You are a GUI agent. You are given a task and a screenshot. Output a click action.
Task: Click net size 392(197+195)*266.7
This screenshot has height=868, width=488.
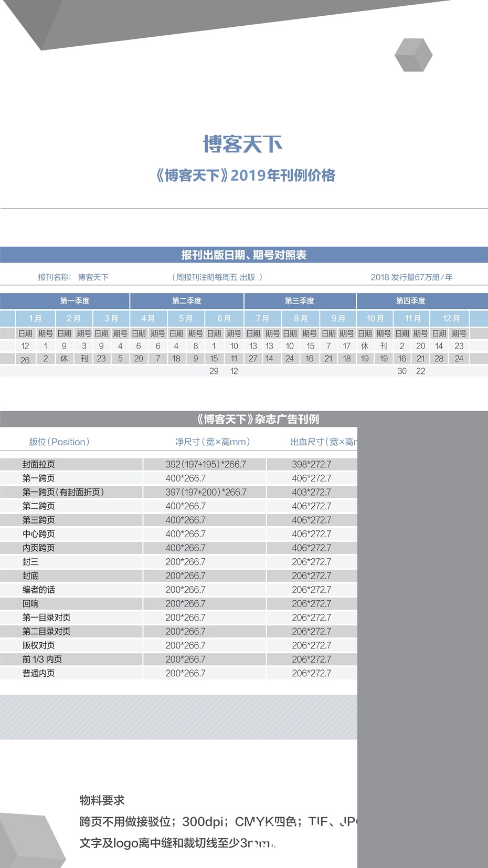pos(206,464)
